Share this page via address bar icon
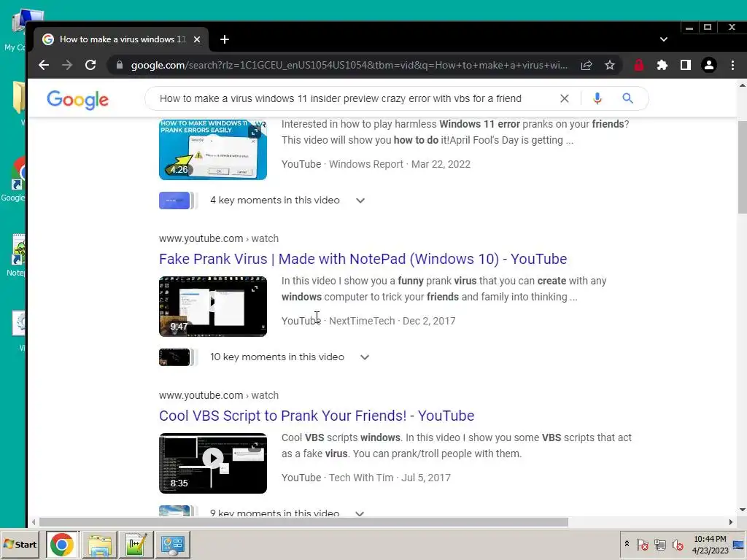 click(x=587, y=65)
